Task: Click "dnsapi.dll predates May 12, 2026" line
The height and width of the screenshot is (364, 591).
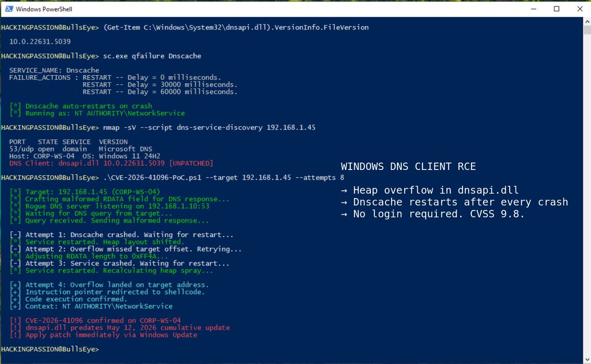Action: coord(120,328)
